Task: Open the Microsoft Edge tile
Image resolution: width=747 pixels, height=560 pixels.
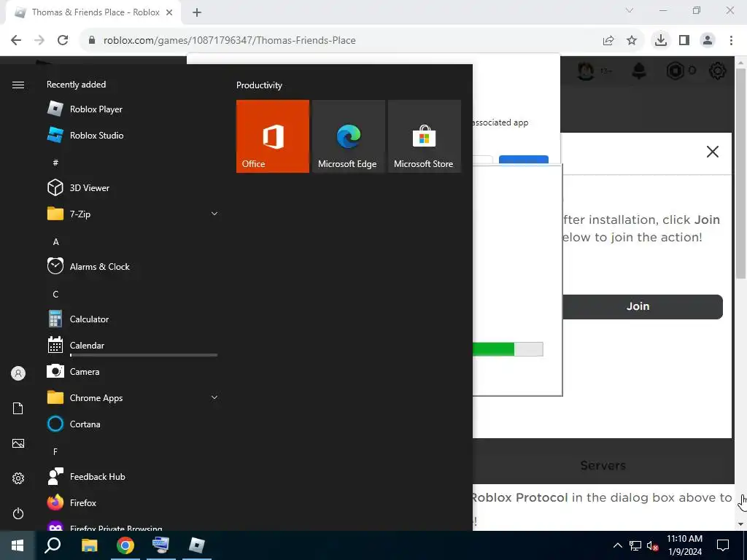Action: pyautogui.click(x=348, y=136)
